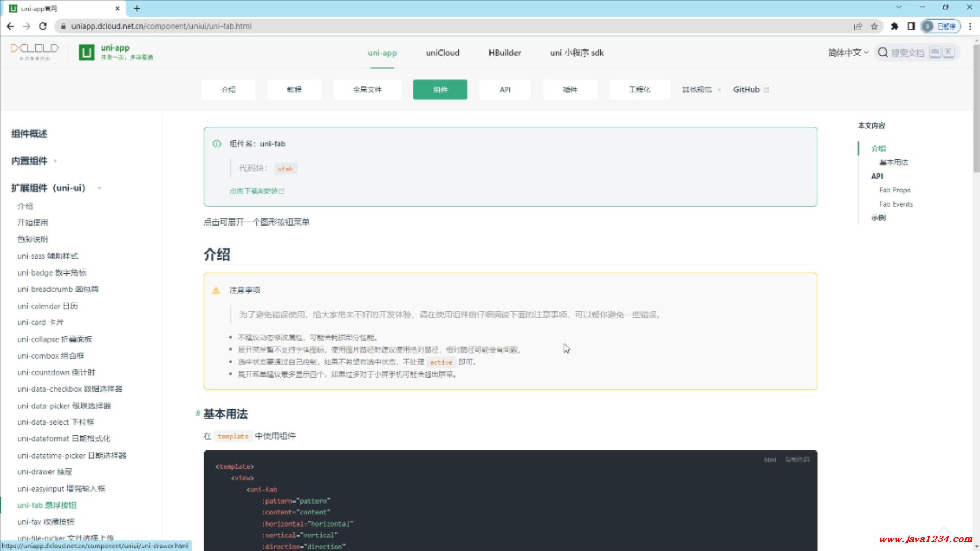This screenshot has height=551, width=980.
Task: Click the browser back arrow
Action: 10,26
